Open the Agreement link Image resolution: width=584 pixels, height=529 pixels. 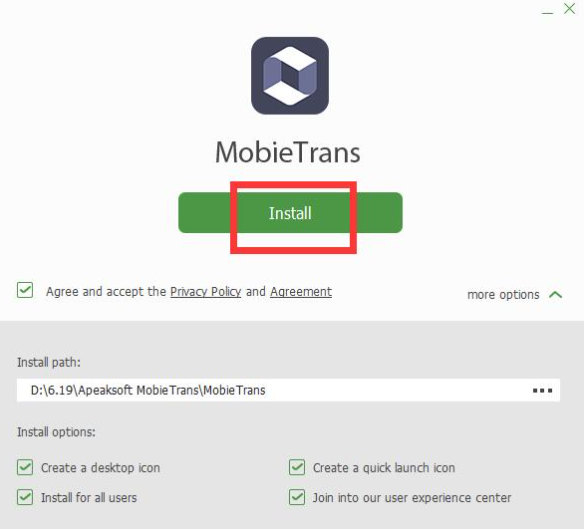[x=301, y=292]
